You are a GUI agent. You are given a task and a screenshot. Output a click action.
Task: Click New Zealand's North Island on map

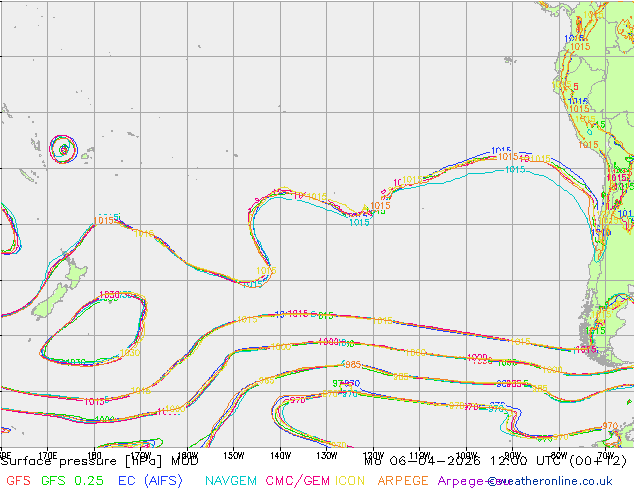point(74,271)
